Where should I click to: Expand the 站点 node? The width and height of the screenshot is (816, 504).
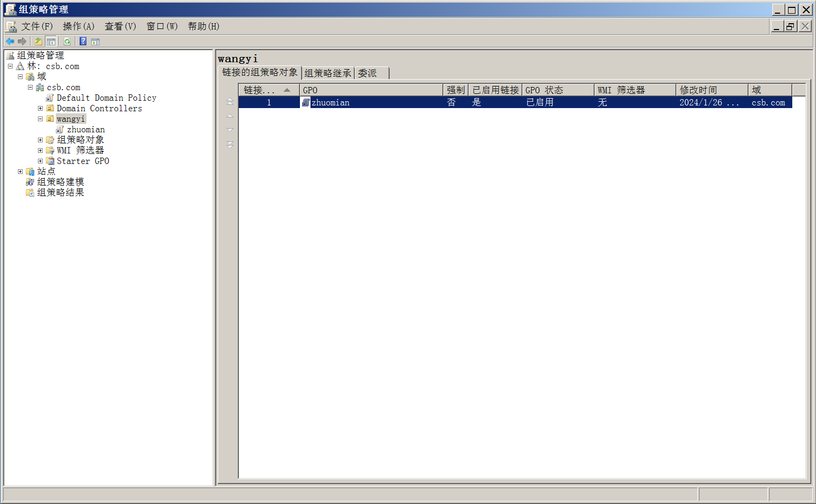[20, 171]
